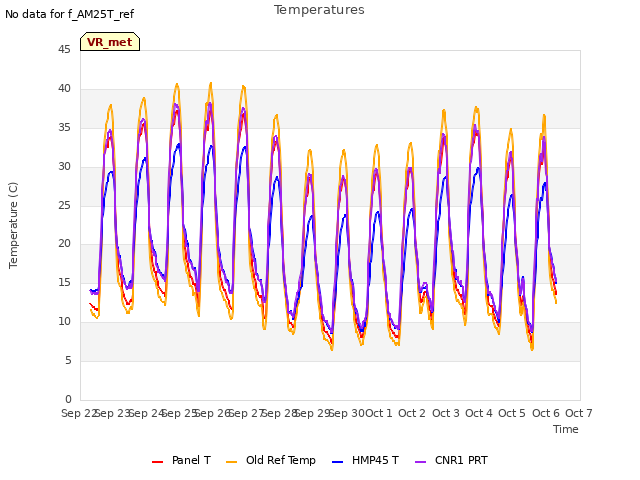Click the Oct 7 x-axis label
Image resolution: width=640 pixels, height=480 pixels.
click(x=578, y=413)
